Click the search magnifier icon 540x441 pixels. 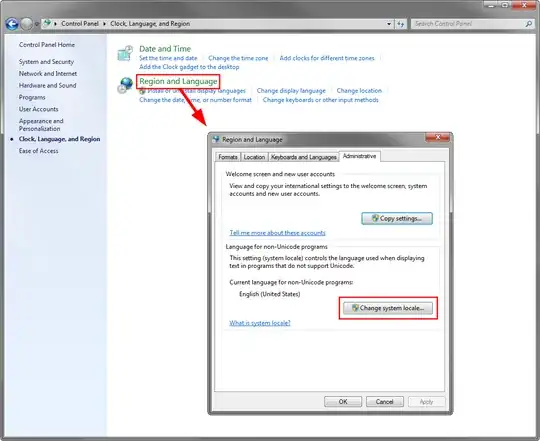pos(529,24)
